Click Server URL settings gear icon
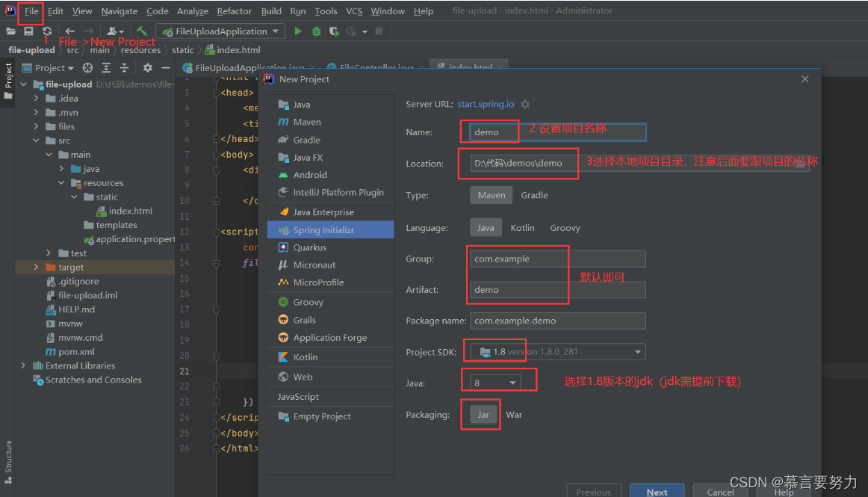The image size is (868, 497). pos(525,104)
